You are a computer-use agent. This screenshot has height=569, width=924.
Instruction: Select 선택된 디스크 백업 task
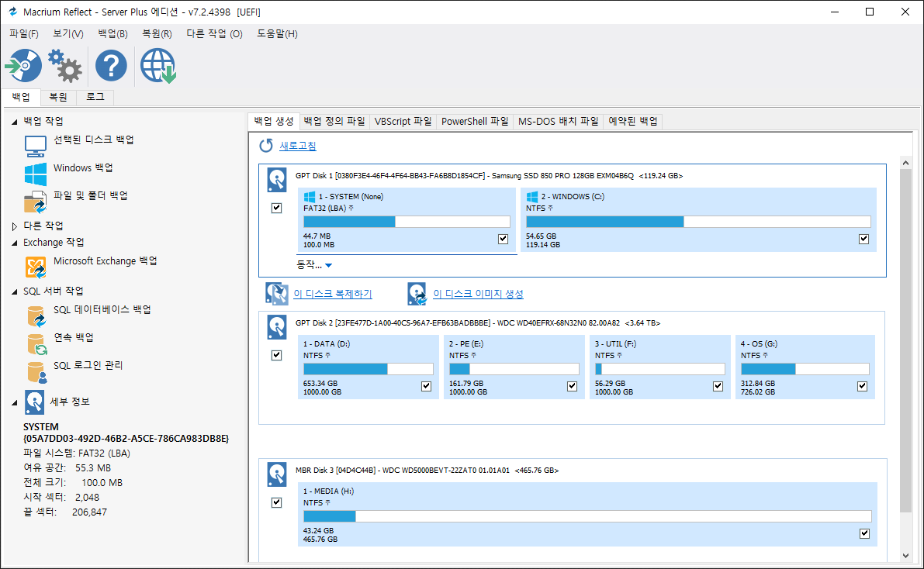pyautogui.click(x=94, y=140)
